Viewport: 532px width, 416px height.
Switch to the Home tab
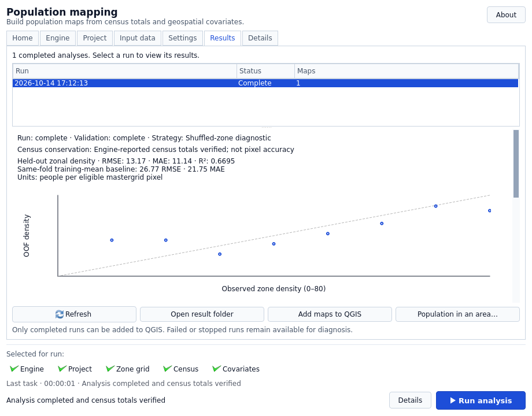[x=23, y=38]
